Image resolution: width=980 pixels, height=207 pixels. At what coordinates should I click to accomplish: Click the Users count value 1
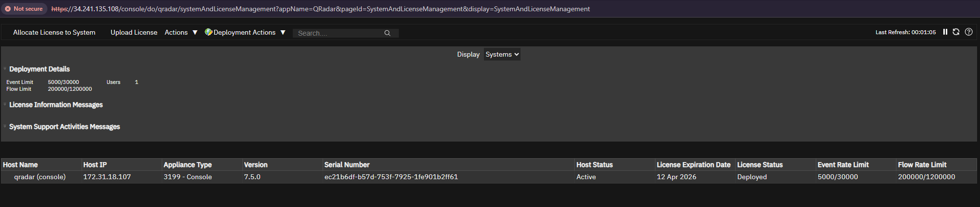pyautogui.click(x=136, y=82)
